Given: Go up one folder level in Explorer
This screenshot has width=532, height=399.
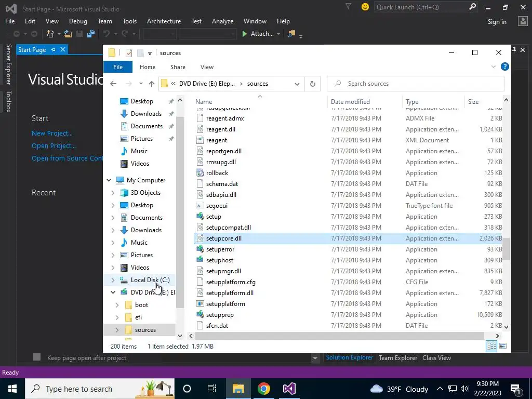Looking at the screenshot, I should [x=151, y=84].
